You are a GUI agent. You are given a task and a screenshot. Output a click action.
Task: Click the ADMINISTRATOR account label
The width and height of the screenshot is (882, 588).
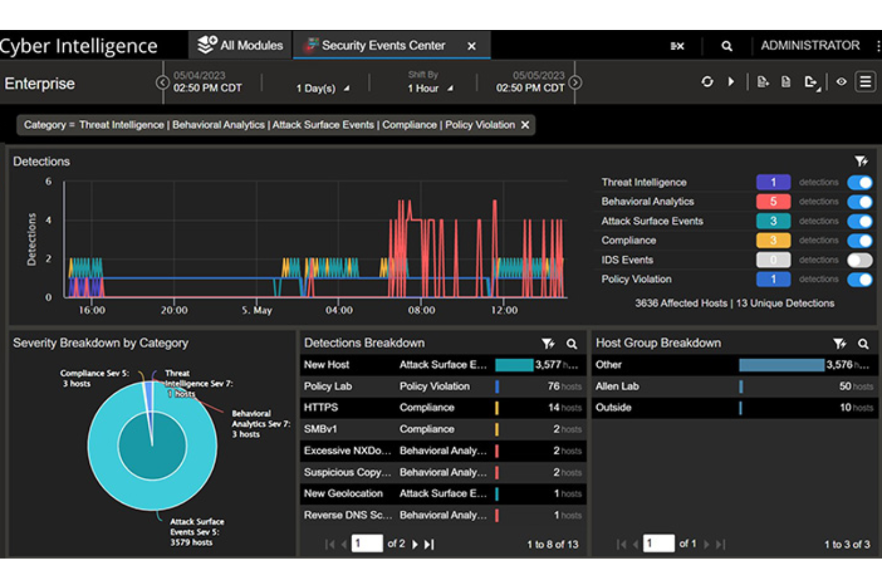click(x=809, y=45)
